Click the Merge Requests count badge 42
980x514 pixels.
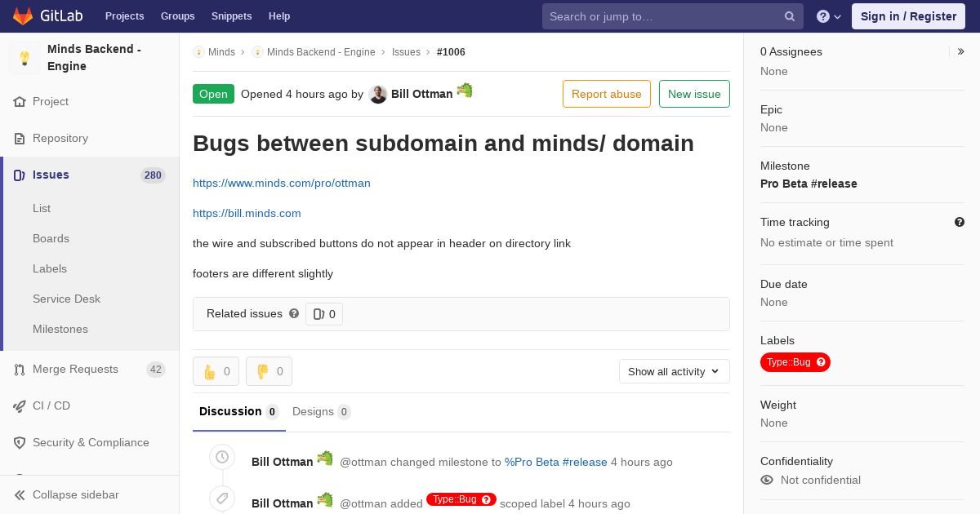coord(155,370)
